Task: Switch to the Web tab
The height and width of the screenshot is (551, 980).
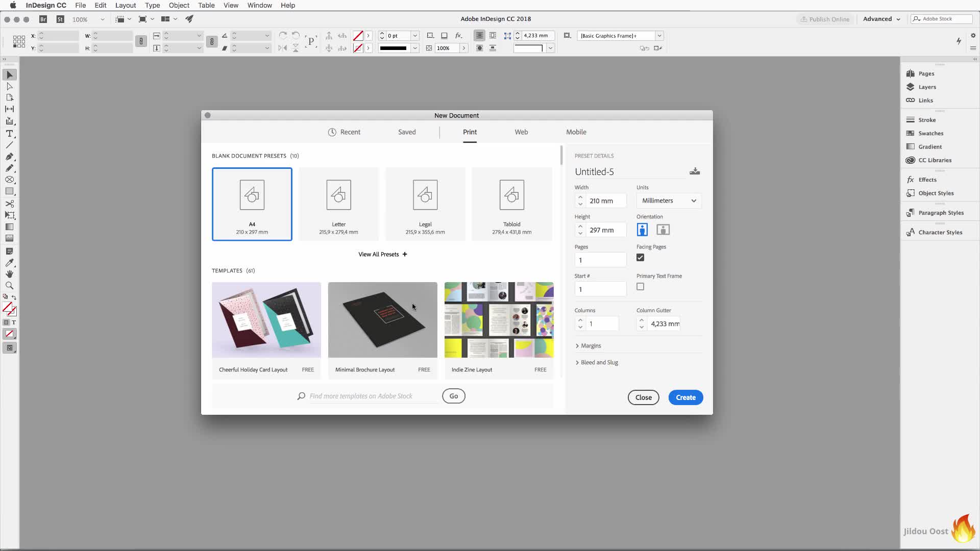Action: point(521,132)
